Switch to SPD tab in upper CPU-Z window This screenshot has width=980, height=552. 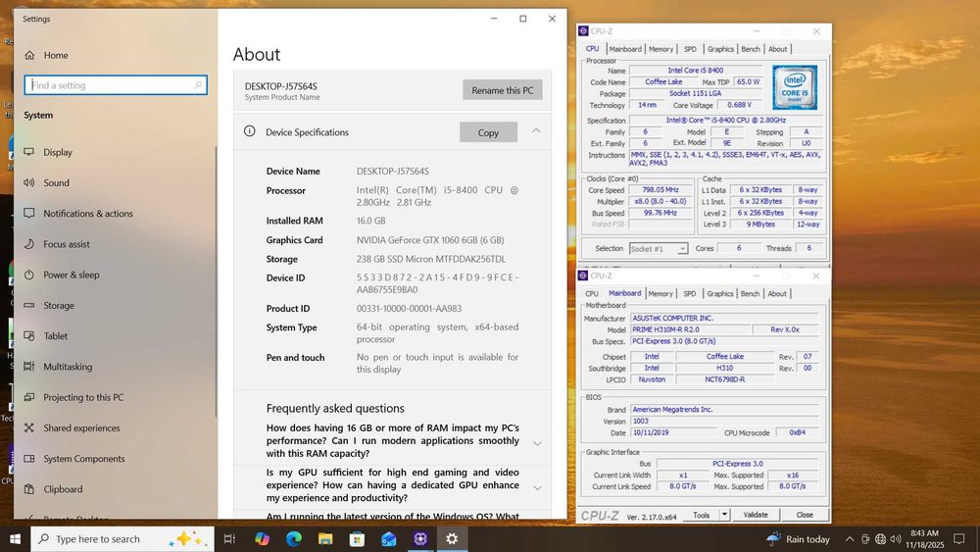pos(690,49)
